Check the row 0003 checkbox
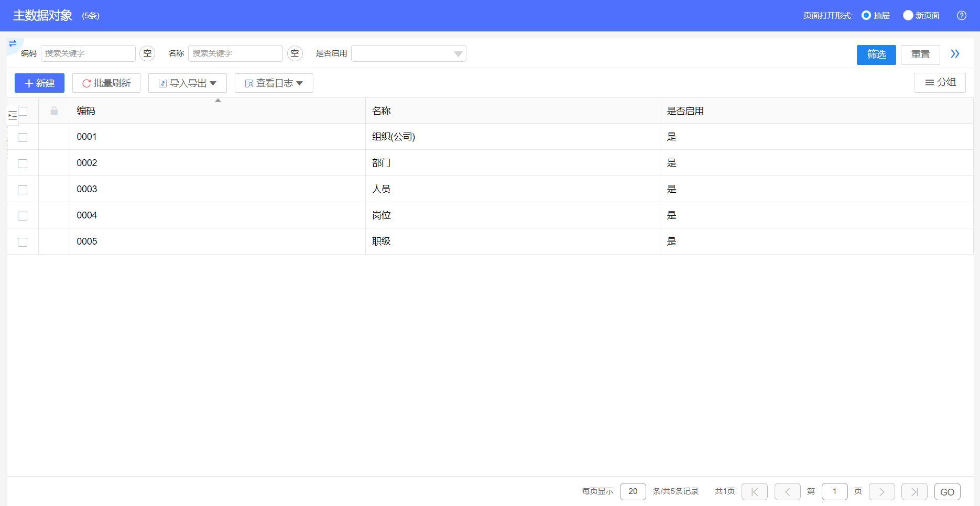Screen dimensions: 980x506 [x=23, y=190]
